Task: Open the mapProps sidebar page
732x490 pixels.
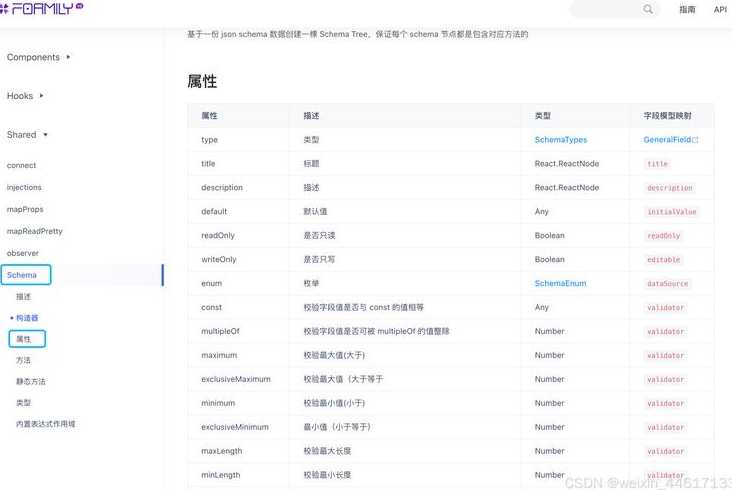Action: pyautogui.click(x=25, y=209)
